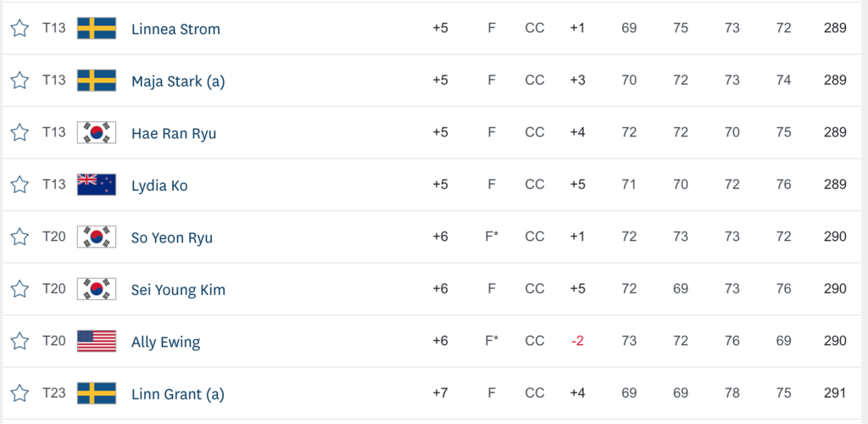
Task: Click star icon next to Sei Young Kim
Action: tap(19, 289)
